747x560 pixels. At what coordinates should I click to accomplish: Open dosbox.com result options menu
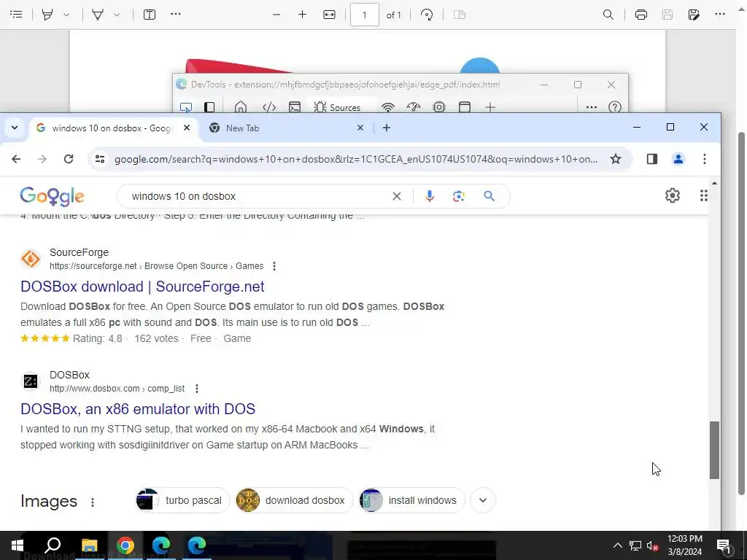pos(197,389)
